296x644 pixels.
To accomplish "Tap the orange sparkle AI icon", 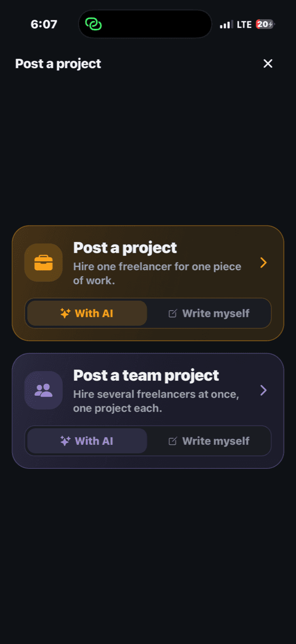I will coord(65,313).
